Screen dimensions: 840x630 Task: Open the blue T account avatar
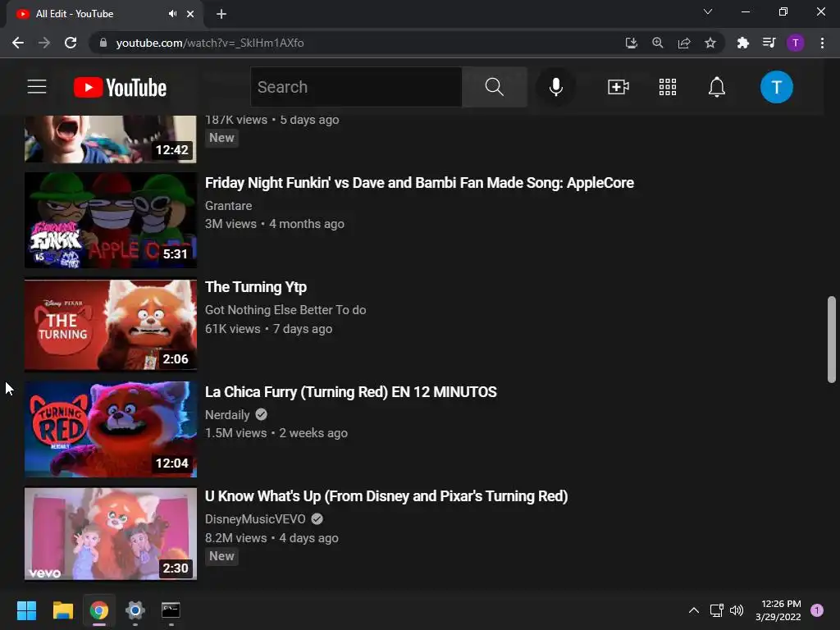(x=776, y=87)
